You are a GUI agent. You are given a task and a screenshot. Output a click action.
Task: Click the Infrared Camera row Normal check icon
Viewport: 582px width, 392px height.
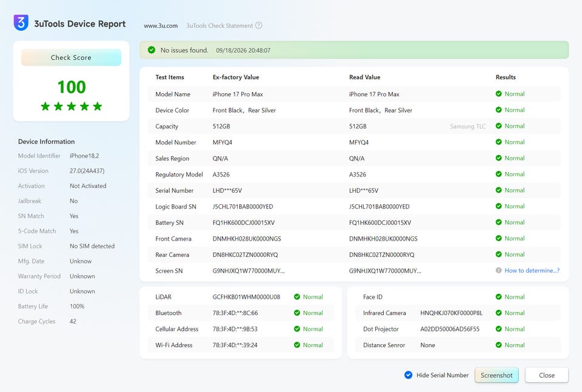(x=498, y=313)
